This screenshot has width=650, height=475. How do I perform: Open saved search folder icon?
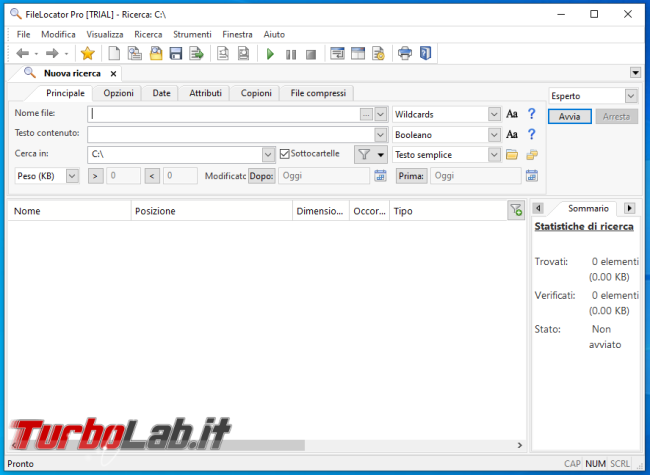[x=156, y=53]
